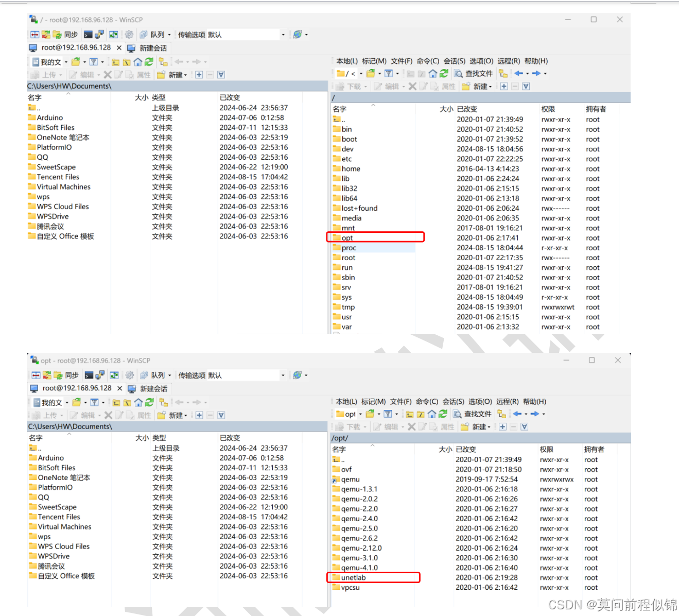
Task: Click the plus icon to add remote panel
Action: [x=503, y=87]
